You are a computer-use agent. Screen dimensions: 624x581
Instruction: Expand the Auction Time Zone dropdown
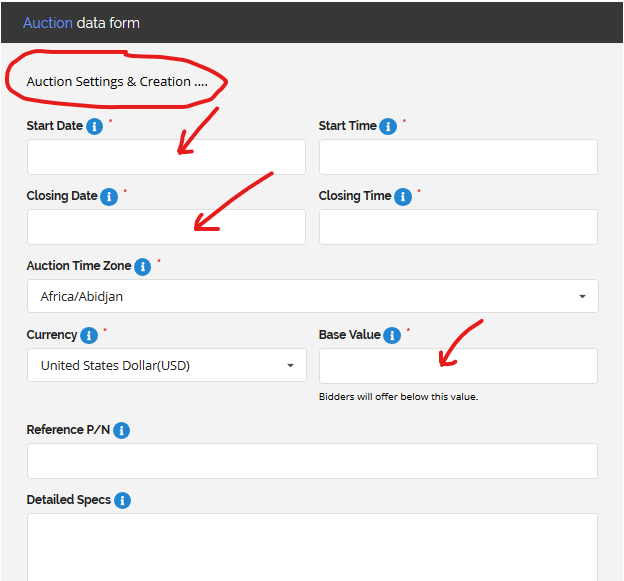tap(312, 297)
